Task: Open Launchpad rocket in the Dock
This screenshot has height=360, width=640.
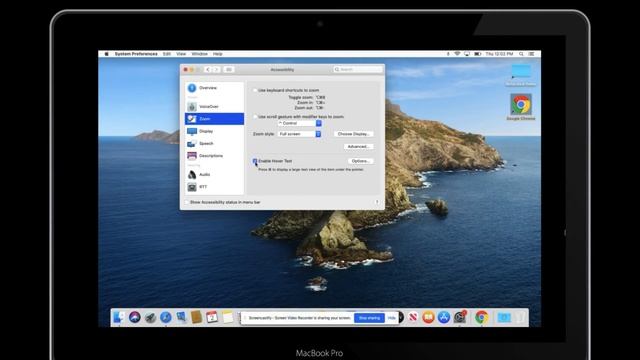Action: (x=150, y=317)
